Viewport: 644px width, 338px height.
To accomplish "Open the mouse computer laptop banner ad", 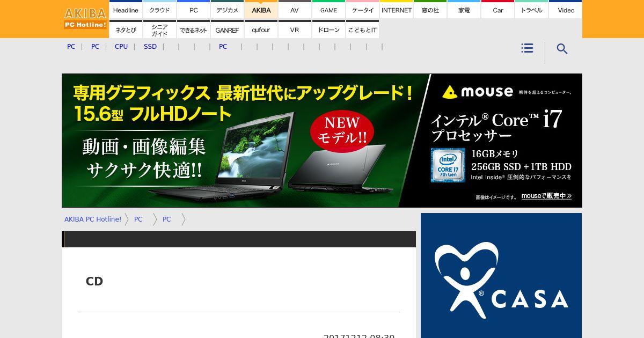I will click(322, 141).
